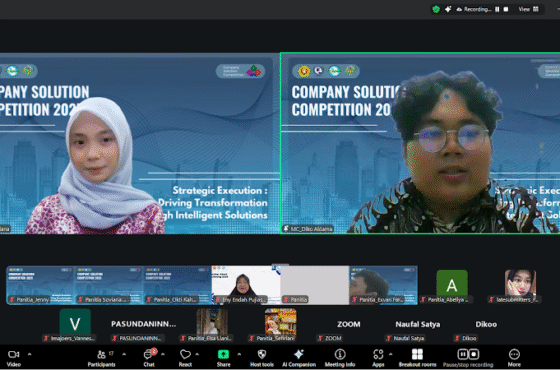The width and height of the screenshot is (560, 370).
Task: Click the large Dikoo participant tile
Action: (486, 324)
